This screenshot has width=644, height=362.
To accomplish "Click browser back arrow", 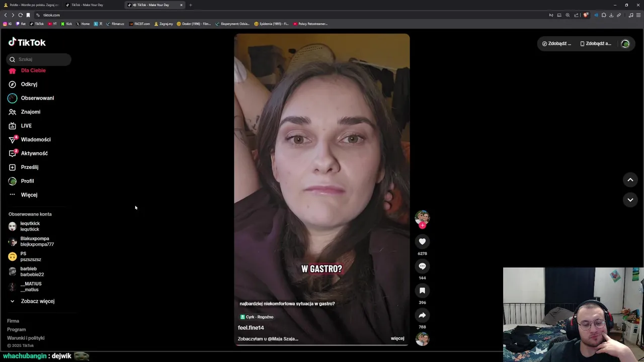I will coord(6,15).
